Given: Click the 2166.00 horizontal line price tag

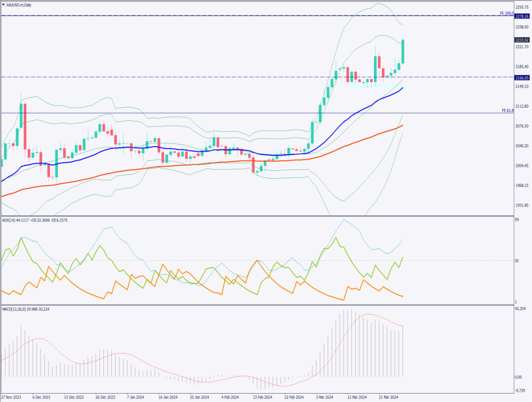Looking at the screenshot, I should tap(522, 77).
